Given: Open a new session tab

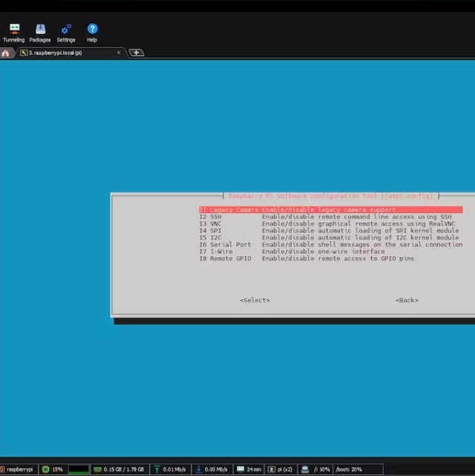Looking at the screenshot, I should click(136, 53).
